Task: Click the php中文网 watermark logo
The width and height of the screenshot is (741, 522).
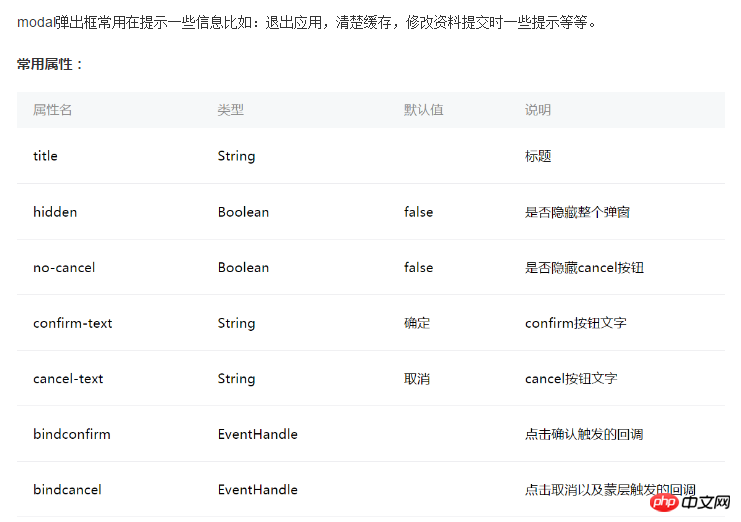Action: point(690,502)
